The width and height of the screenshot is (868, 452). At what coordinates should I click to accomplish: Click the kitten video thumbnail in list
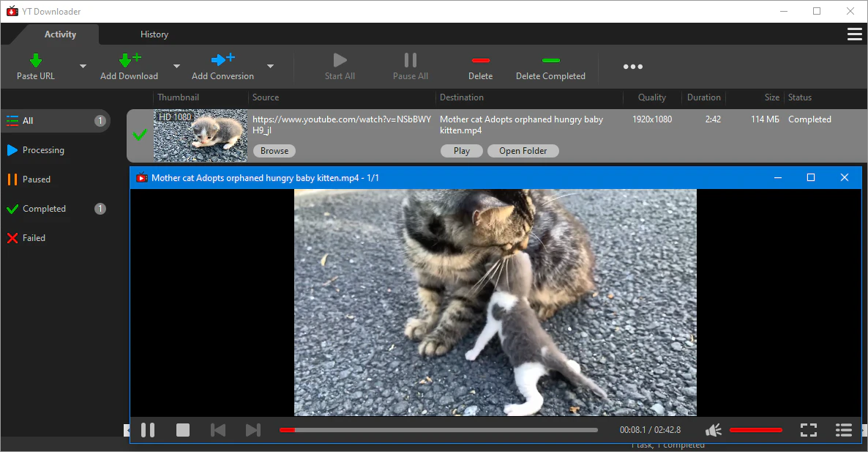[201, 136]
